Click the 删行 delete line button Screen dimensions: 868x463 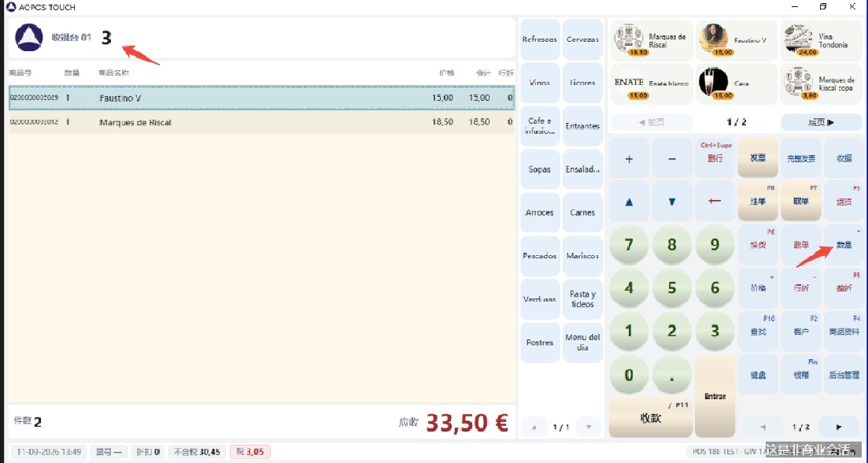[715, 157]
